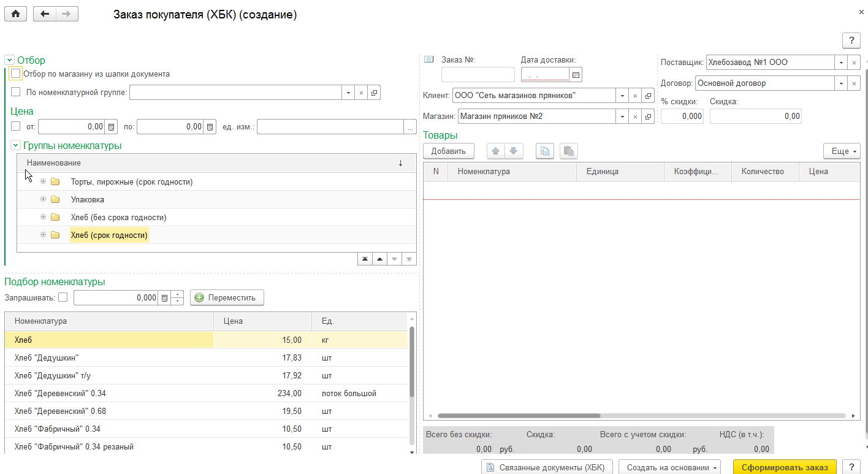Viewport: 868px width, 474px height.
Task: Click the % скидки input field
Action: point(682,117)
